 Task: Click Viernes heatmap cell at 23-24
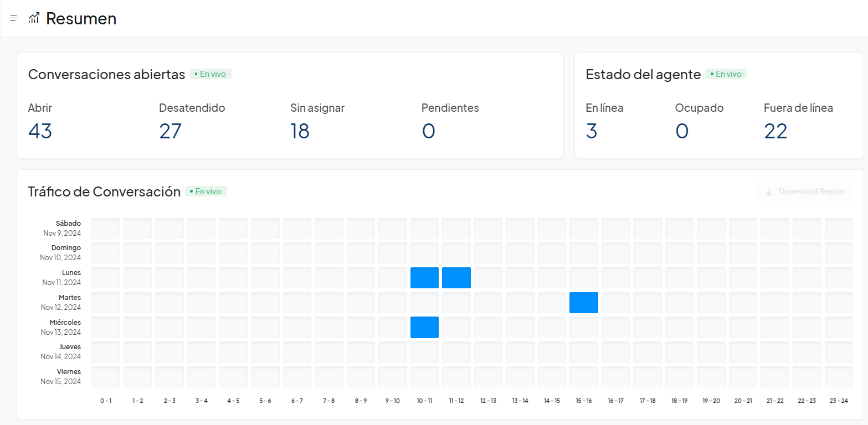839,377
